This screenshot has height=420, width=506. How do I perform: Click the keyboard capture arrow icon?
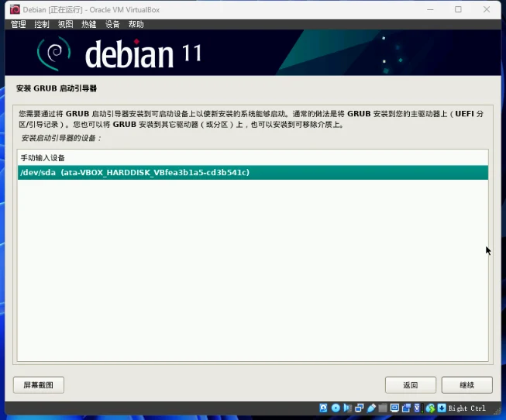coord(442,408)
